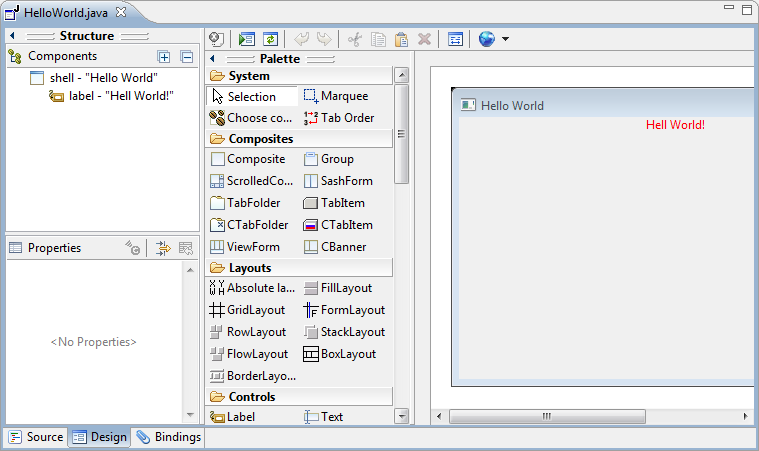Collapse the Layouts palette category

pyautogui.click(x=299, y=268)
